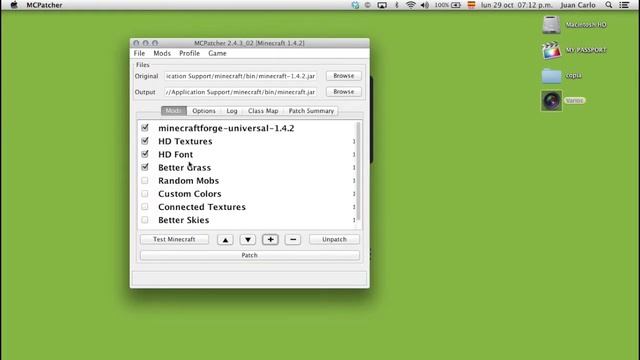The height and width of the screenshot is (360, 640).
Task: Click the Output file path field
Action: pyautogui.click(x=241, y=92)
